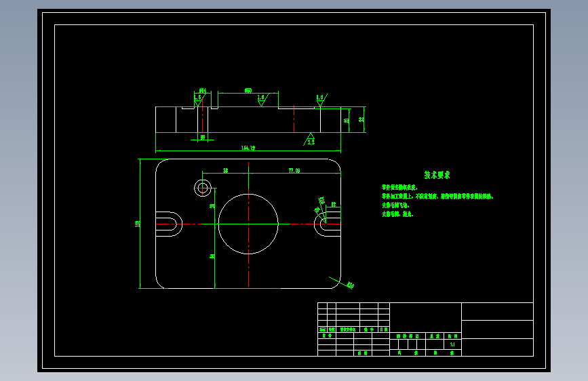Click the 3.2 surface roughness value

311,142
